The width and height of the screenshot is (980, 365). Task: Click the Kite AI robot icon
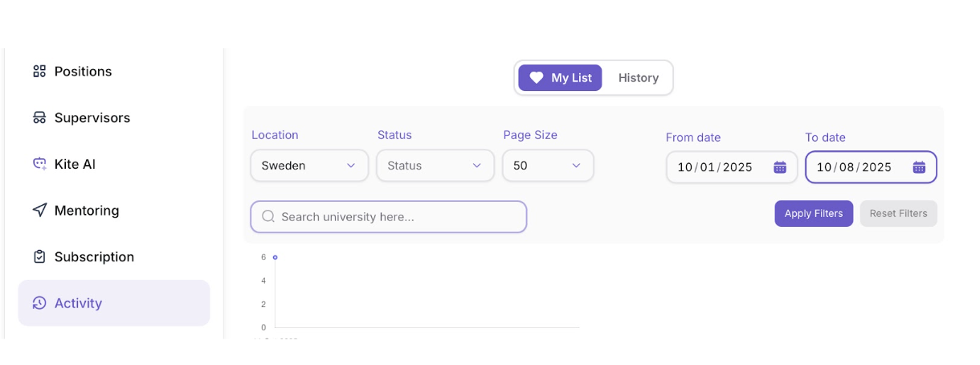tap(39, 164)
